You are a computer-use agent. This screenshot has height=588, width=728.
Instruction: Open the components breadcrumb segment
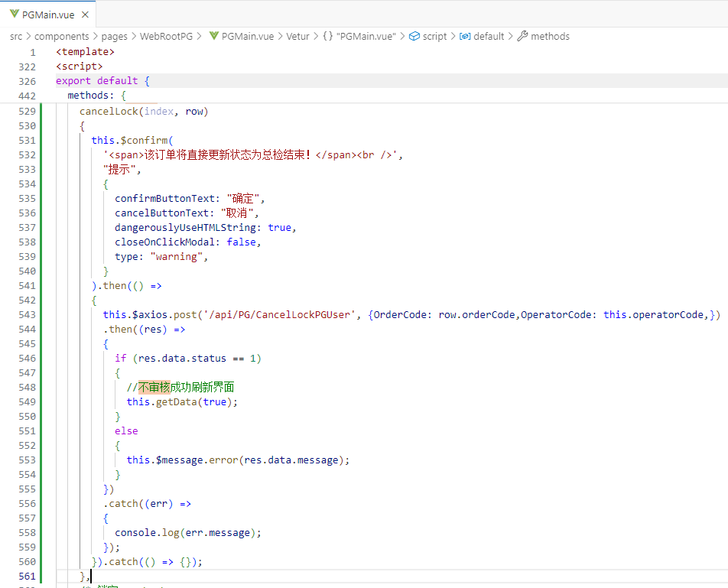tap(61, 36)
